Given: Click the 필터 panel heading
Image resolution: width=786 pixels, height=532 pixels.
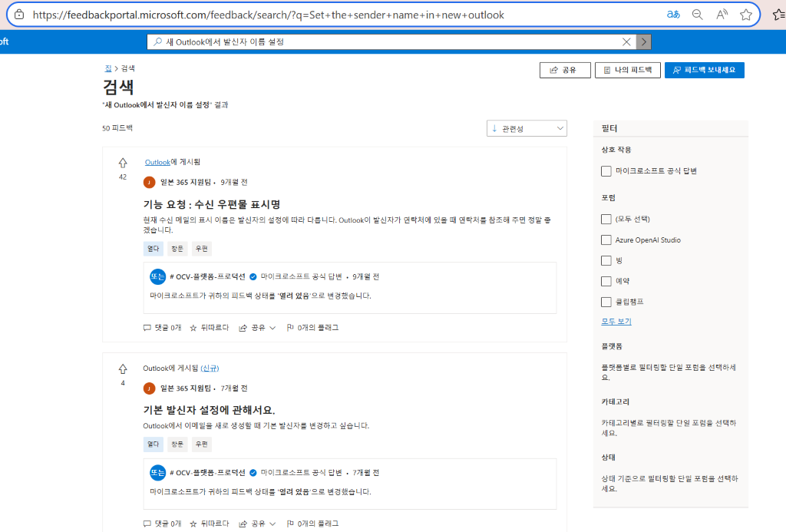Looking at the screenshot, I should tap(609, 128).
